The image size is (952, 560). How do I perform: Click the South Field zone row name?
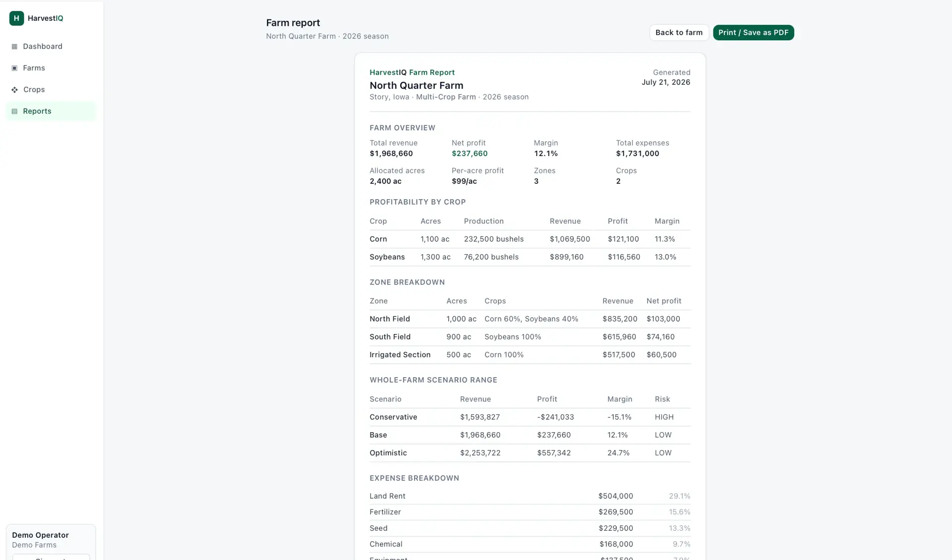(390, 337)
